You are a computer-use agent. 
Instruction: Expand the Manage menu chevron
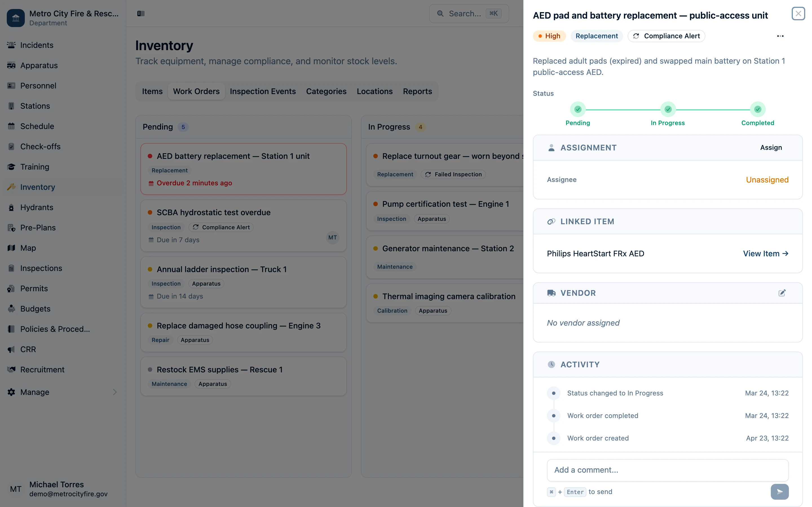[115, 392]
